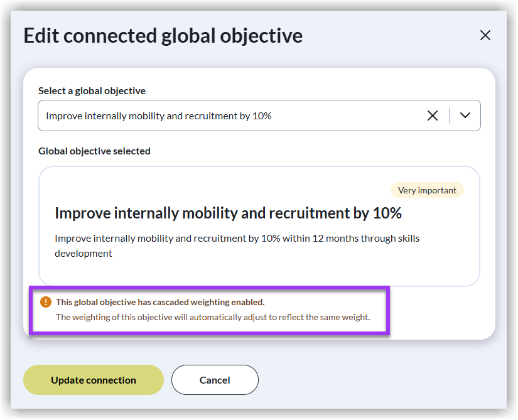
Task: Cancel editing the connected objective
Action: tap(215, 380)
